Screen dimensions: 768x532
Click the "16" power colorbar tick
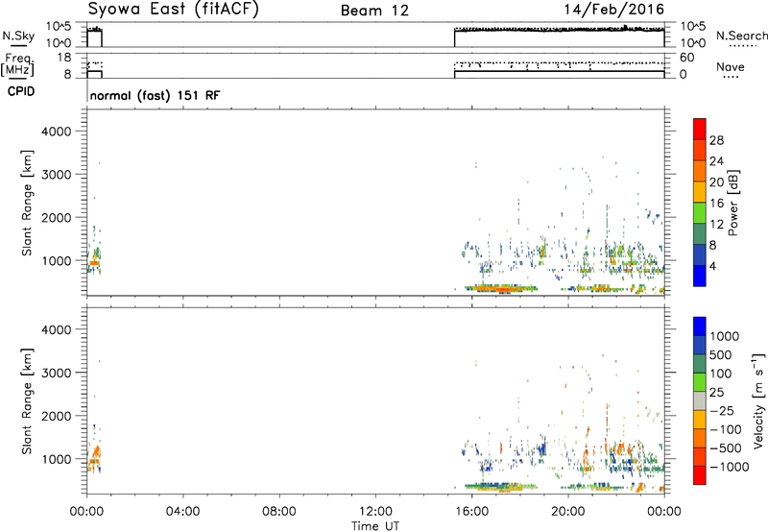[x=716, y=204]
